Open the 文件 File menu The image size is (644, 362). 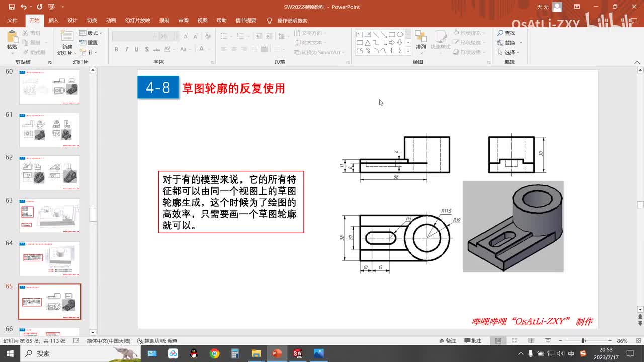[13, 21]
